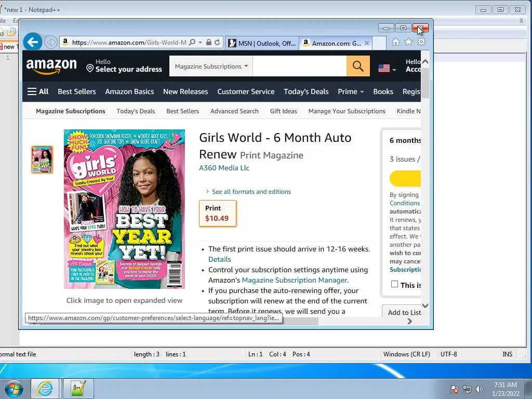Image resolution: width=532 pixels, height=399 pixels.
Task: Open Amazon Basics nav link
Action: (x=129, y=91)
